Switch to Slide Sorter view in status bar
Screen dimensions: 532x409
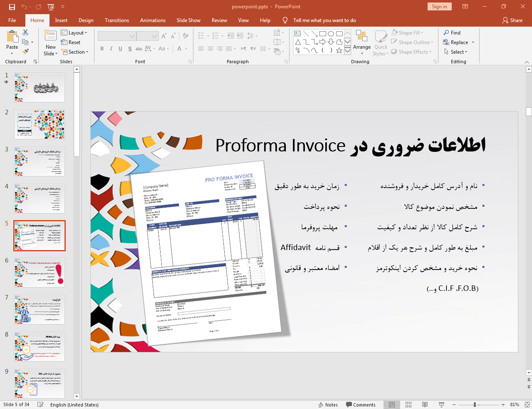tap(408, 404)
